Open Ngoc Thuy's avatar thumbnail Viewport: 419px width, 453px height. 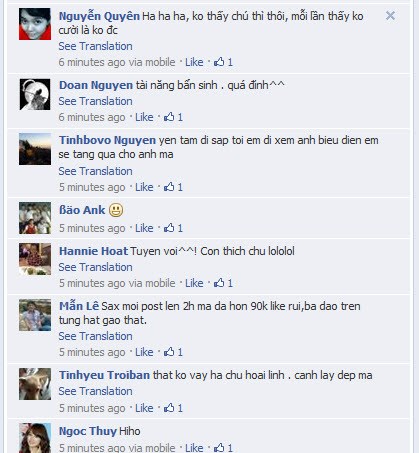[35, 438]
